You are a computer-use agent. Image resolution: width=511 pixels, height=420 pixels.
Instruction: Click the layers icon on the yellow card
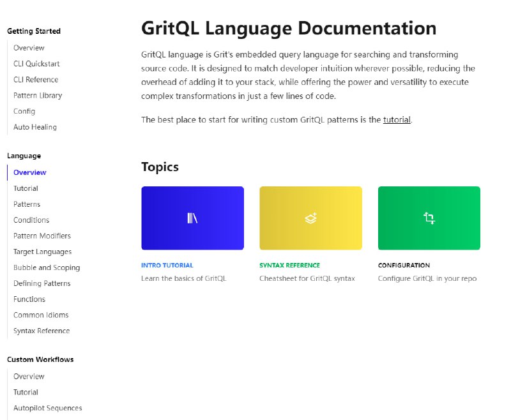tap(310, 217)
